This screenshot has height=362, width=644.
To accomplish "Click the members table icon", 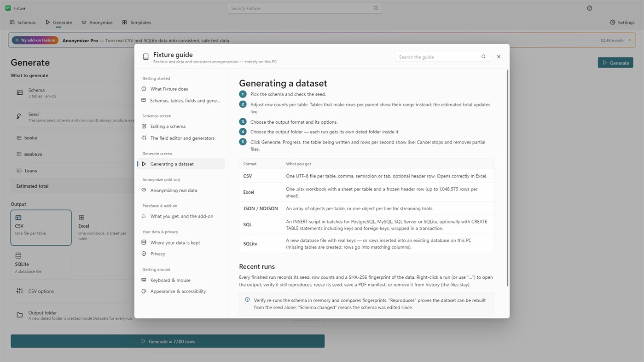I will [19, 155].
